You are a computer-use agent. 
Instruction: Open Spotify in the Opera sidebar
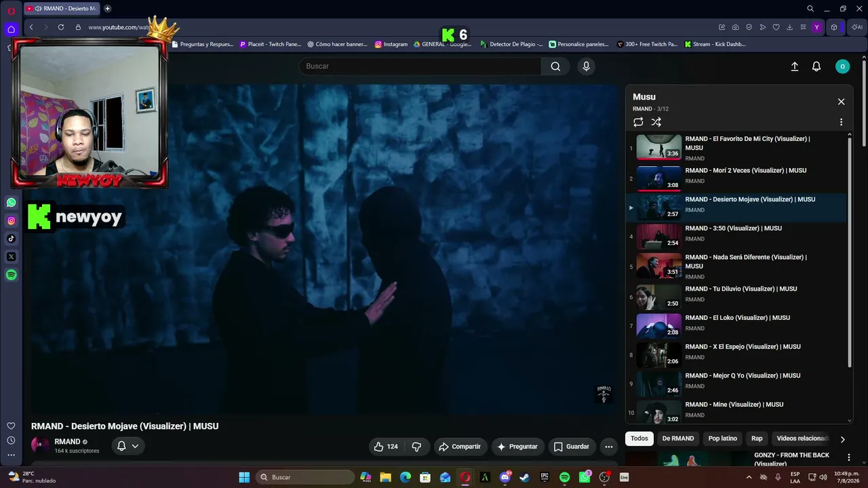point(11,275)
